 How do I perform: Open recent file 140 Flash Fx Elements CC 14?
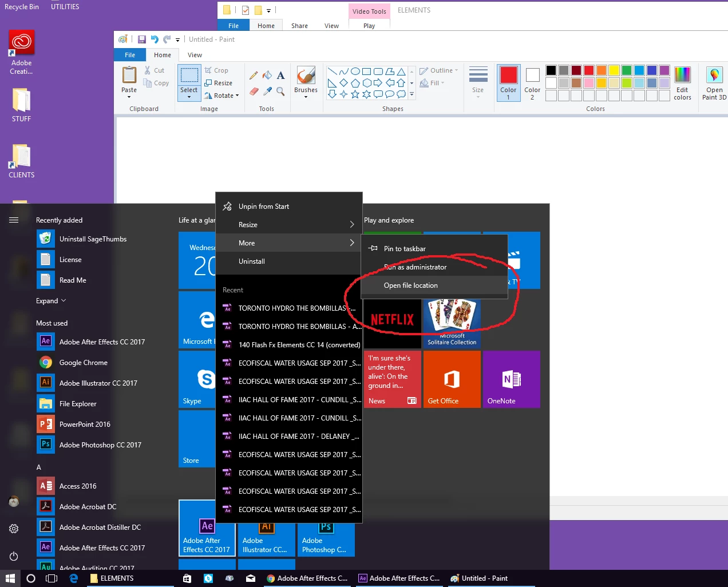point(289,345)
